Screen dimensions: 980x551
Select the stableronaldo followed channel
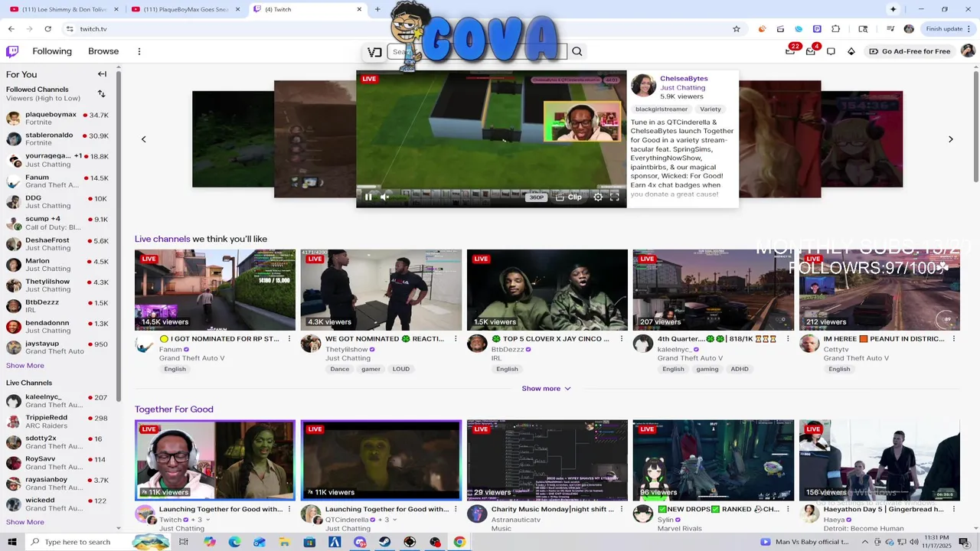coord(57,139)
